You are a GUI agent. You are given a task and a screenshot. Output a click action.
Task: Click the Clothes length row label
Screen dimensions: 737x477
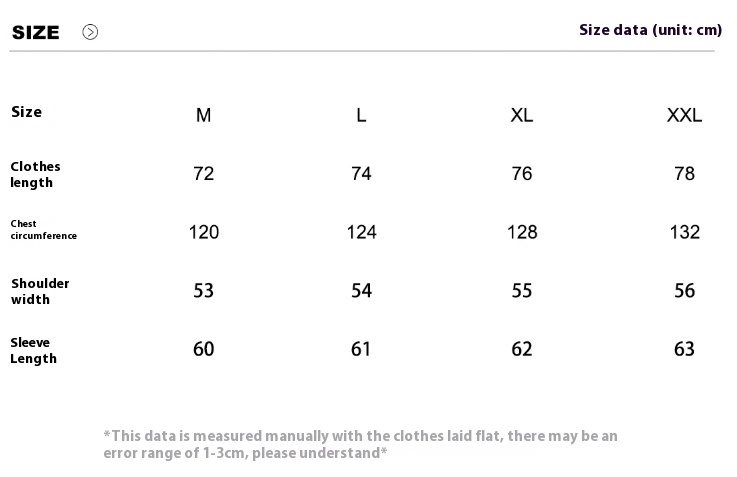(x=35, y=174)
